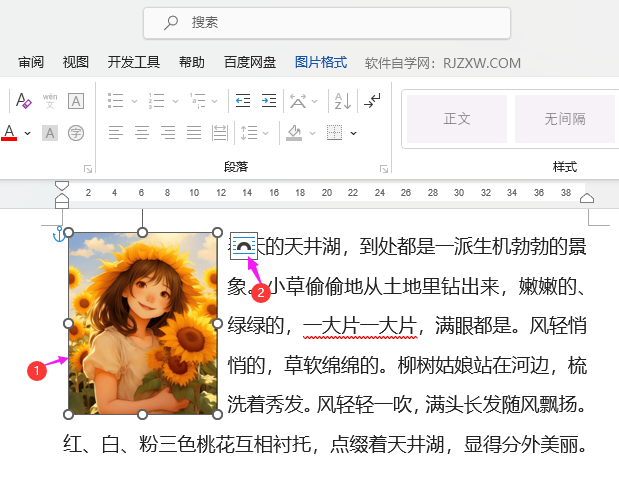Align text right
This screenshot has width=619, height=500.
click(x=168, y=133)
